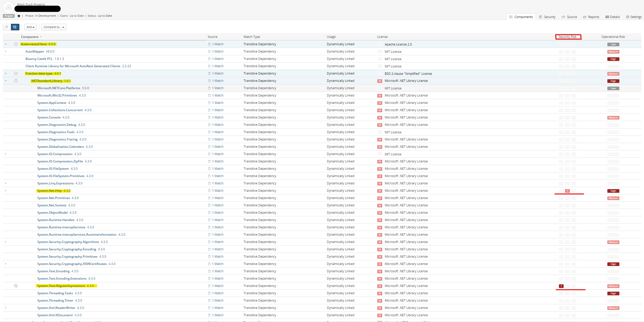
Task: Open the Source tab
Action: click(569, 17)
